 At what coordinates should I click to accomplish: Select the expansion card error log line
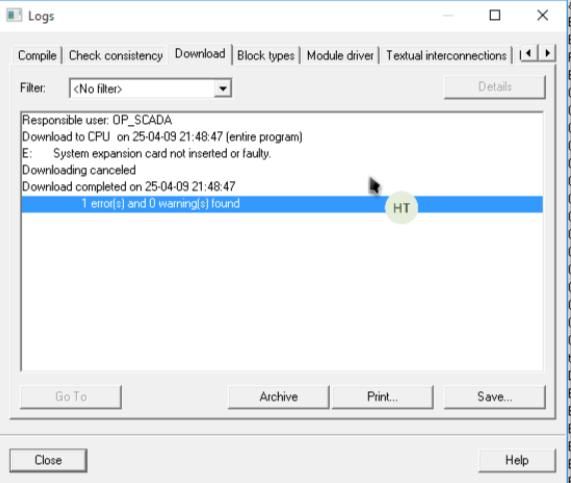[282, 153]
